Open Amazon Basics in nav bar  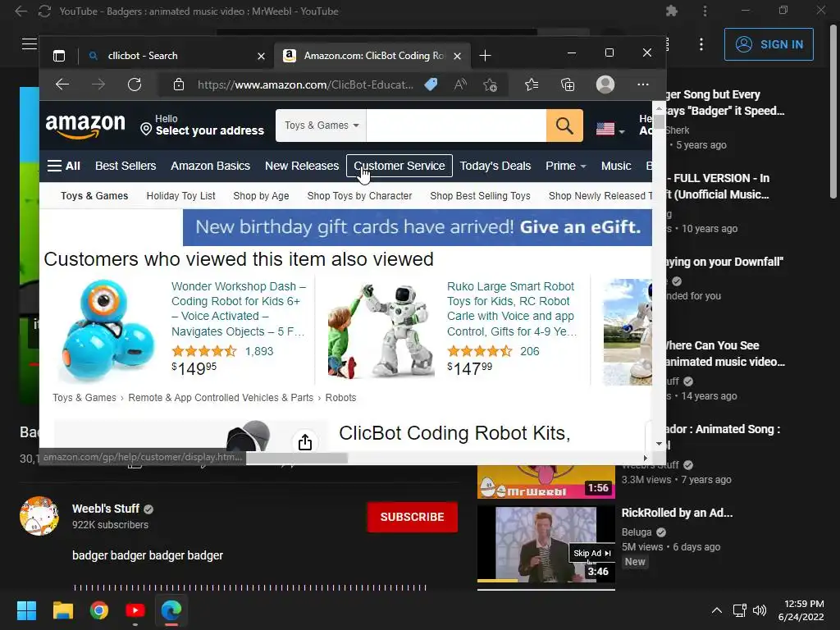point(211,166)
